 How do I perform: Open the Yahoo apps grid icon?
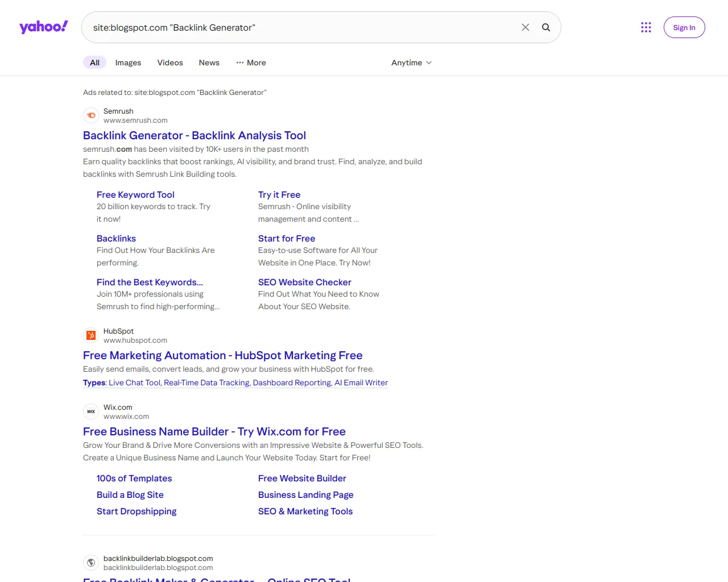pyautogui.click(x=646, y=27)
